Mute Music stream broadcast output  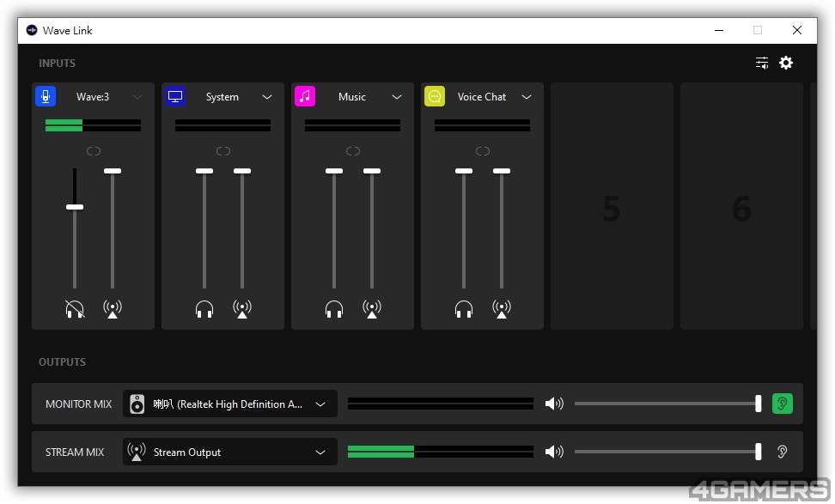(372, 309)
